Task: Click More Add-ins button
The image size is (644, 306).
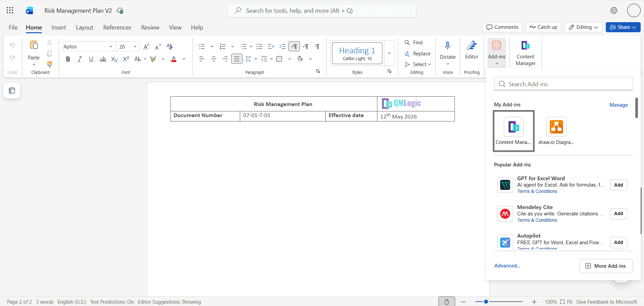Action: point(606,266)
